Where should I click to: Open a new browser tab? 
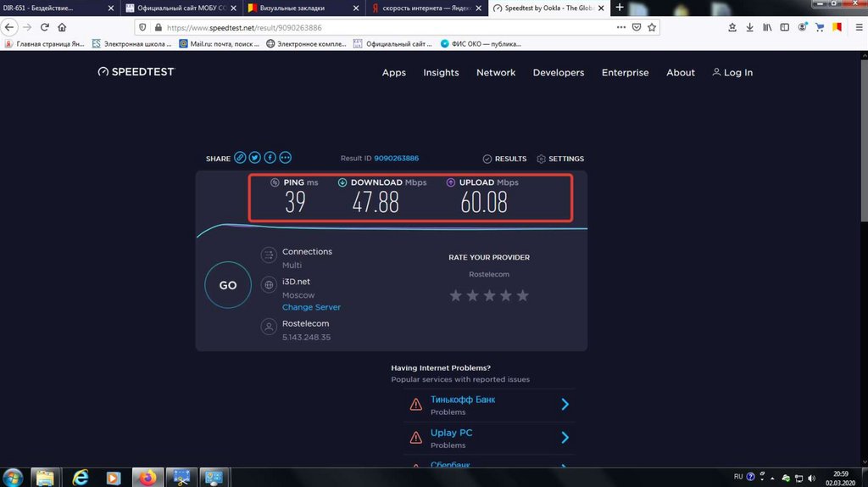click(620, 7)
